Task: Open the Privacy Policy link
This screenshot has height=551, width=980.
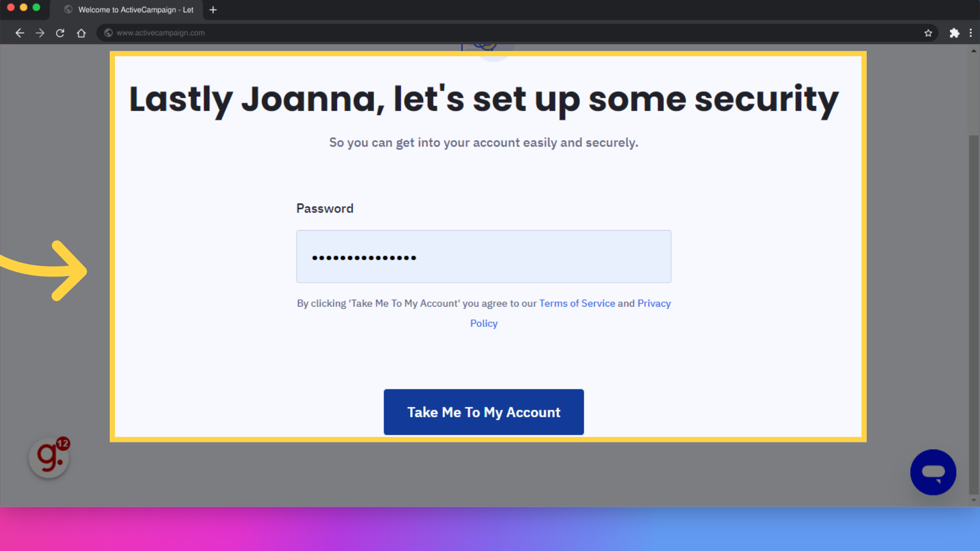Action: [484, 323]
